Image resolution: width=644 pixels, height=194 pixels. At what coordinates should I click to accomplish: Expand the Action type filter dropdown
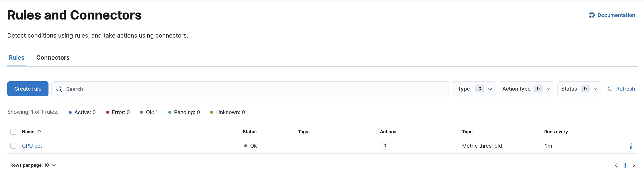click(x=526, y=89)
